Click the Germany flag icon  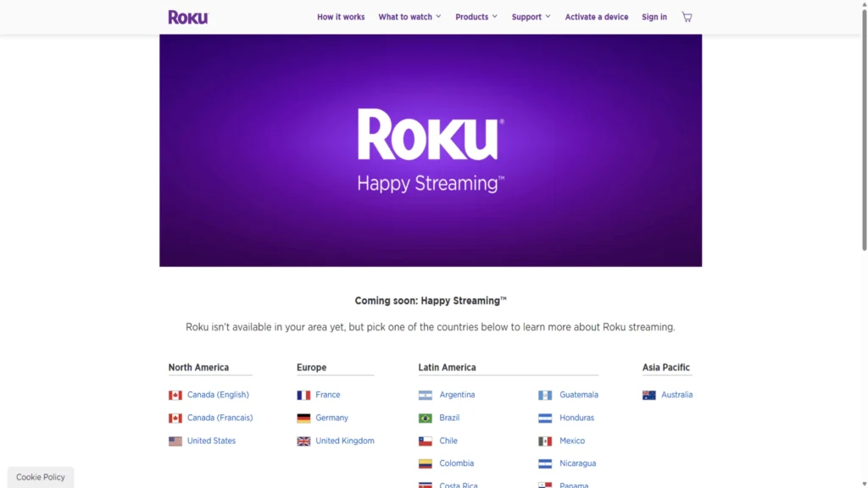[303, 417]
